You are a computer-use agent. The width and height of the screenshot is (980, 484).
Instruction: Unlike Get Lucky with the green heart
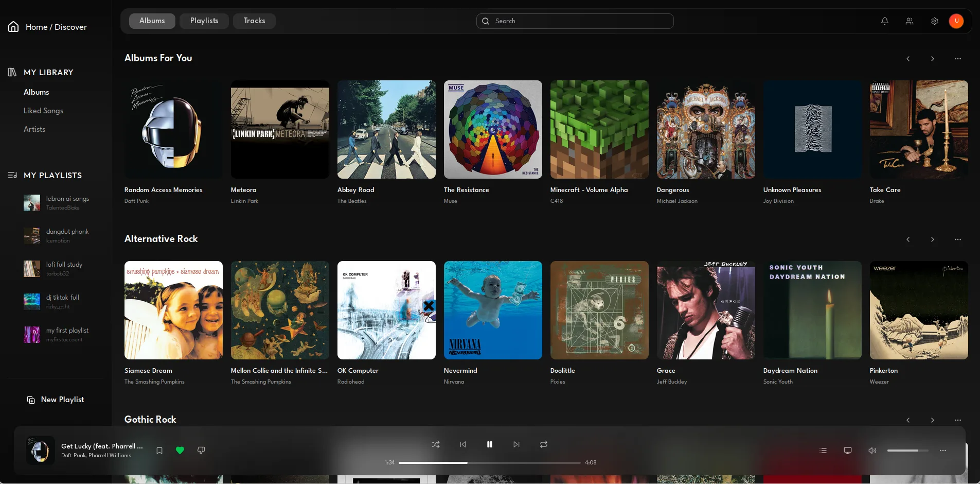tap(180, 451)
